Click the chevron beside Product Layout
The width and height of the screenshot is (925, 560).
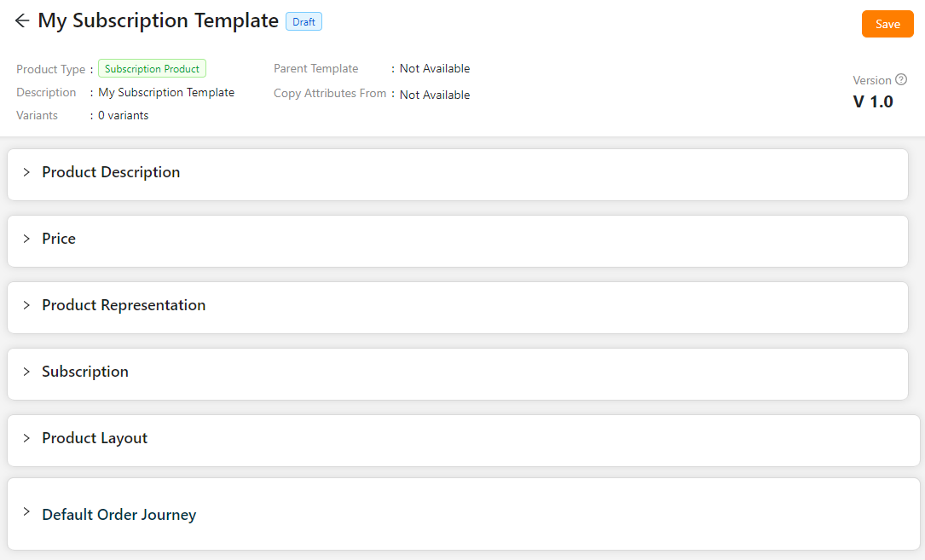pos(26,438)
